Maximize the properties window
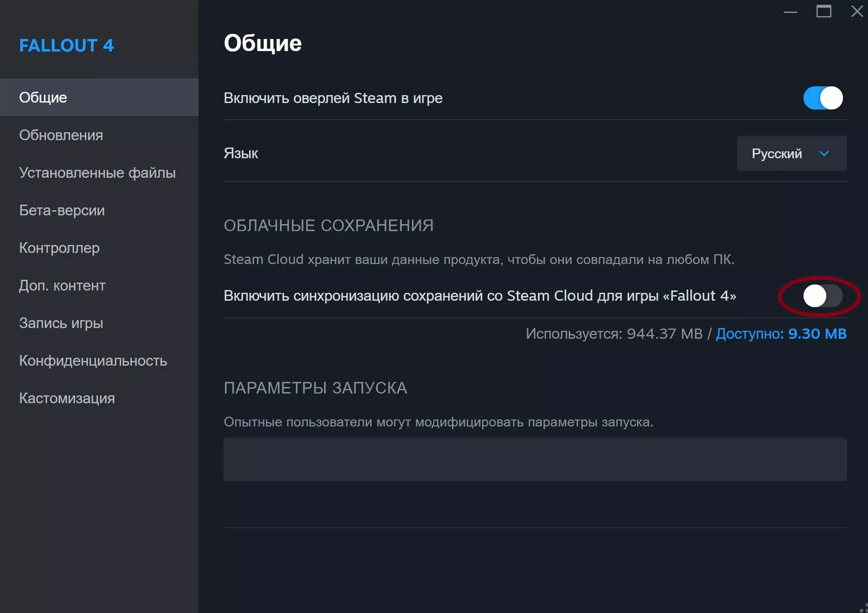868x613 pixels. pos(823,12)
